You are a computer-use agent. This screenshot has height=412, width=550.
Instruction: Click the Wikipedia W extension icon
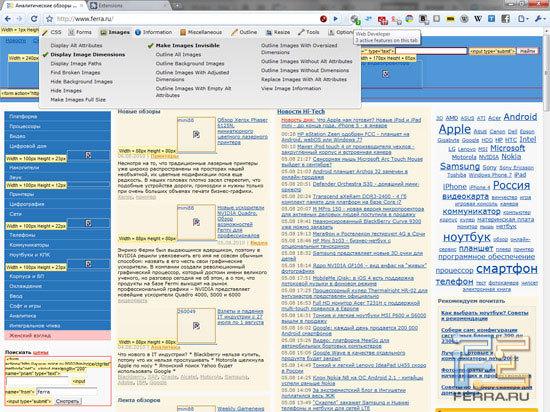click(478, 19)
